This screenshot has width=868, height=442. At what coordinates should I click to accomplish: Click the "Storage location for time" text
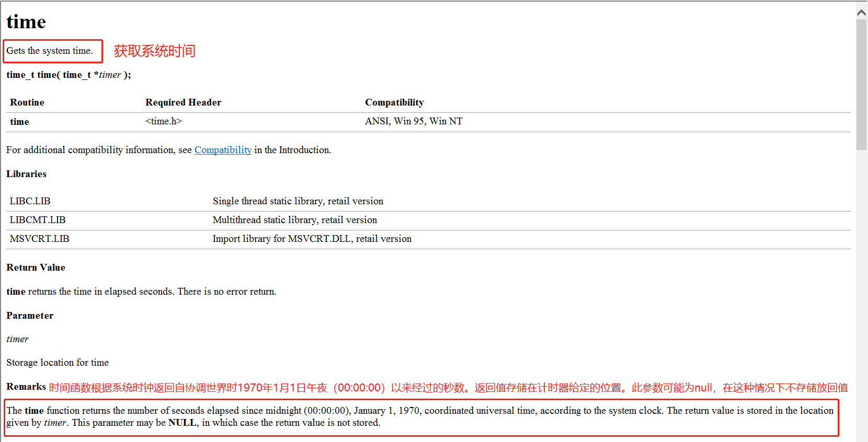point(58,363)
